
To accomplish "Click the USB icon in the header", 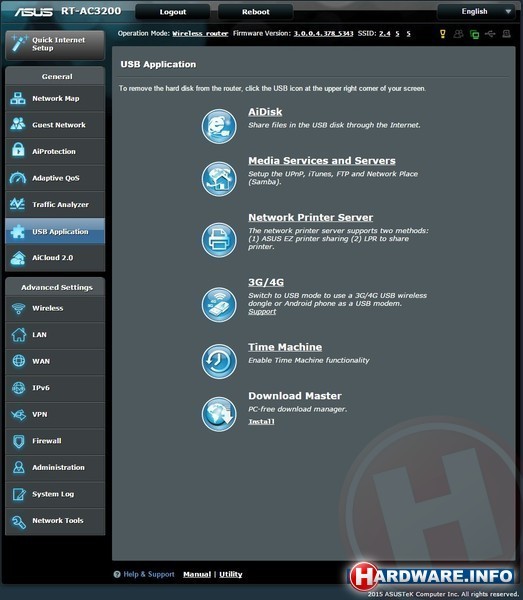I will (x=490, y=34).
